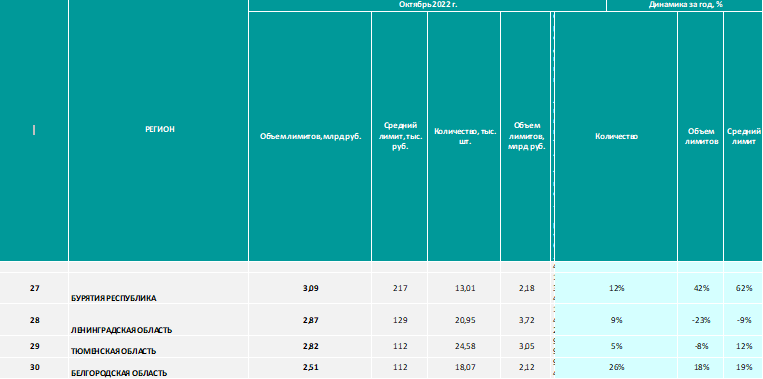Select the 'Динамика за год, %' header cell

click(685, 5)
